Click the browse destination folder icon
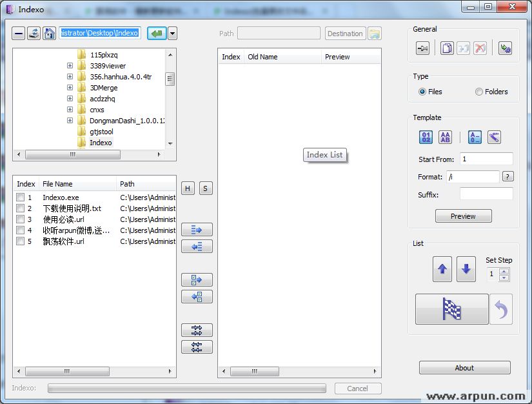This screenshot has width=532, height=404. [x=375, y=34]
